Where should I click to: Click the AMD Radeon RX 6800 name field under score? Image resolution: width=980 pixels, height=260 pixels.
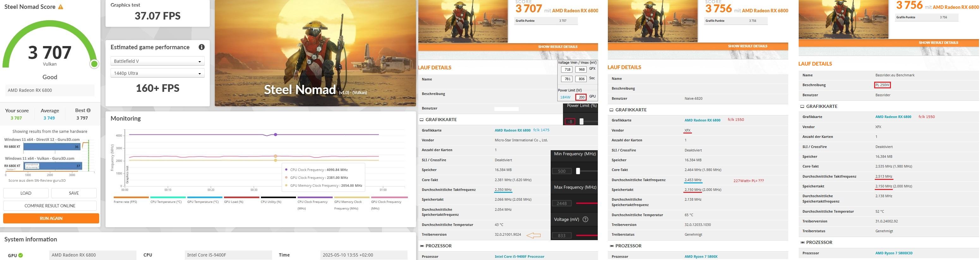50,91
